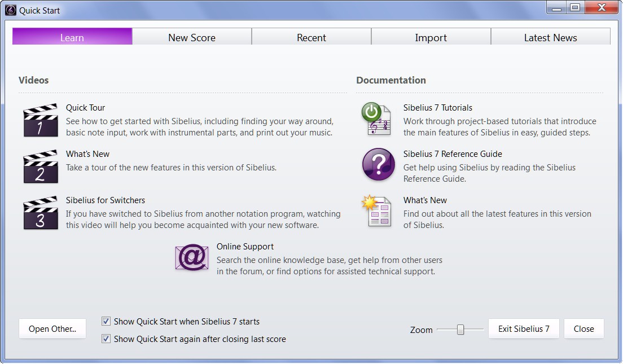
Task: Uncheck Show Quick Start when Sibelius 7 starts
Action: click(x=106, y=321)
